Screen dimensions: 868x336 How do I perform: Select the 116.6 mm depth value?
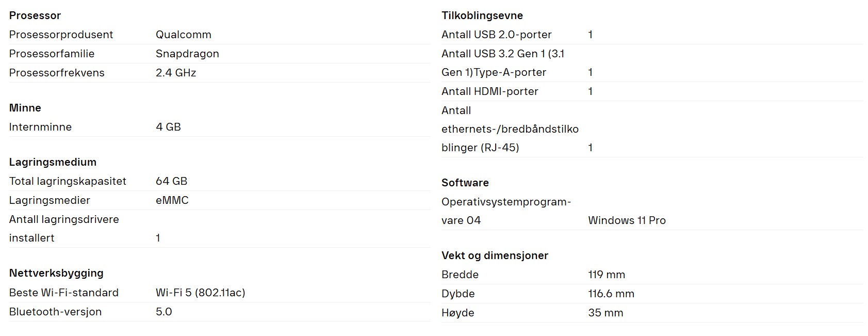[x=611, y=294]
